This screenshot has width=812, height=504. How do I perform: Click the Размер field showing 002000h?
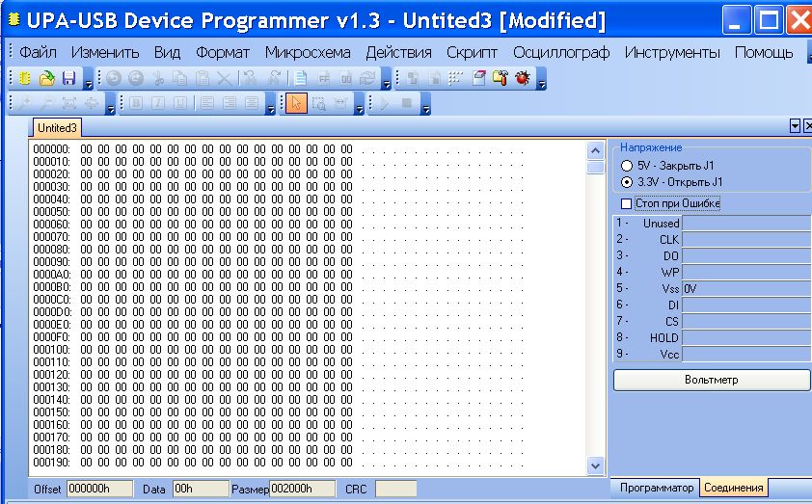click(x=303, y=489)
